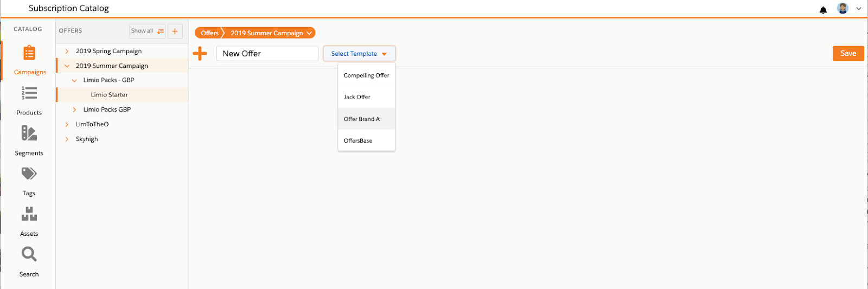This screenshot has width=868, height=289.
Task: Click the Assets label
Action: [29, 234]
